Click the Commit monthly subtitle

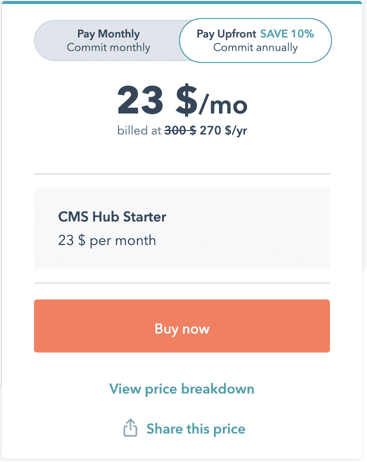click(108, 48)
